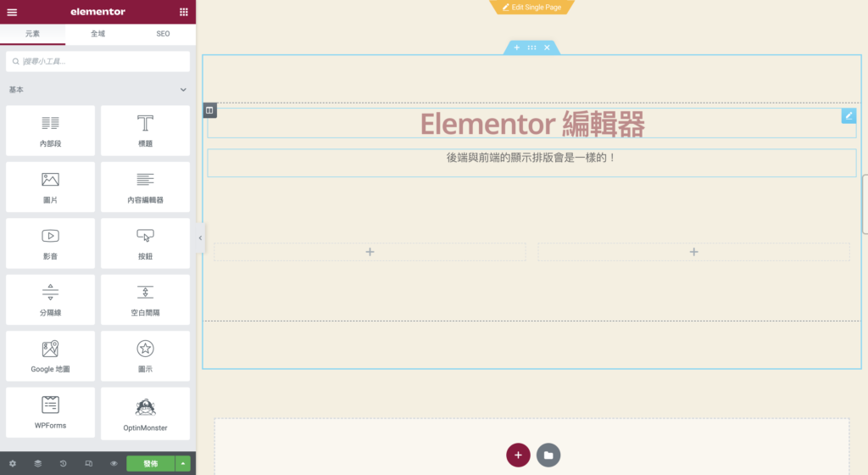Select the 影音 video widget
The image size is (868, 475).
(50, 243)
